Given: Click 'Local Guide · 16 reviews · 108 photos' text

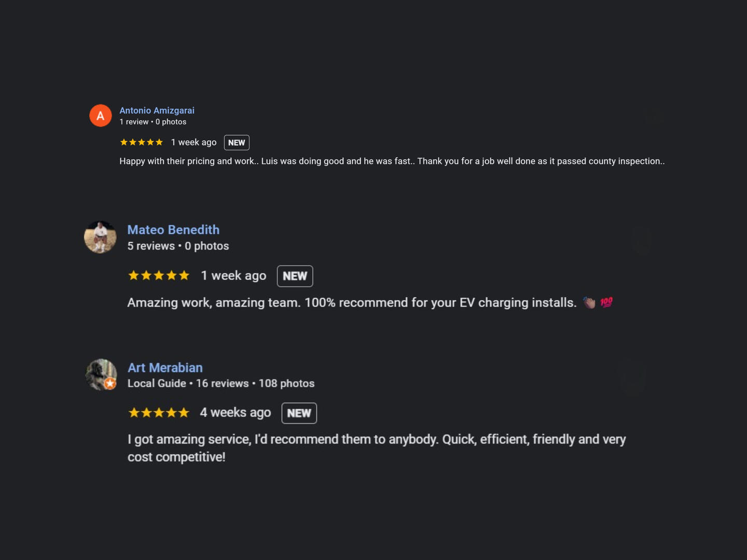Looking at the screenshot, I should coord(221,383).
